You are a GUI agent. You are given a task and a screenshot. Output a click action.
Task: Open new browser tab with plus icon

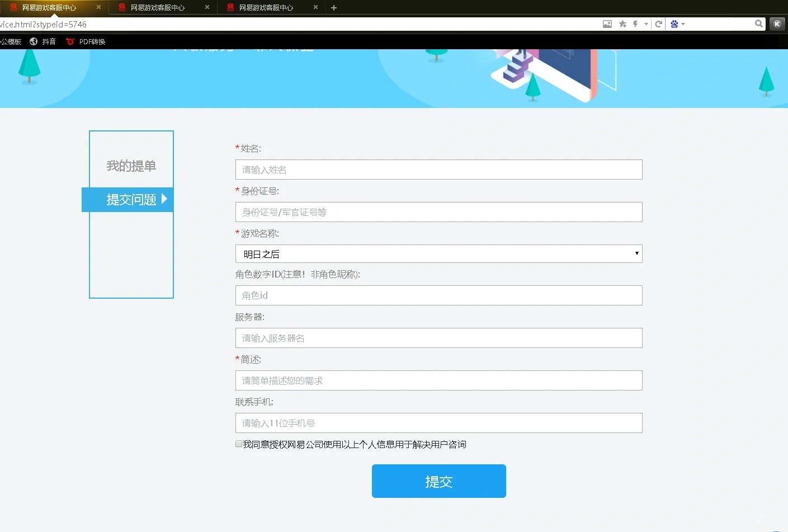(334, 8)
